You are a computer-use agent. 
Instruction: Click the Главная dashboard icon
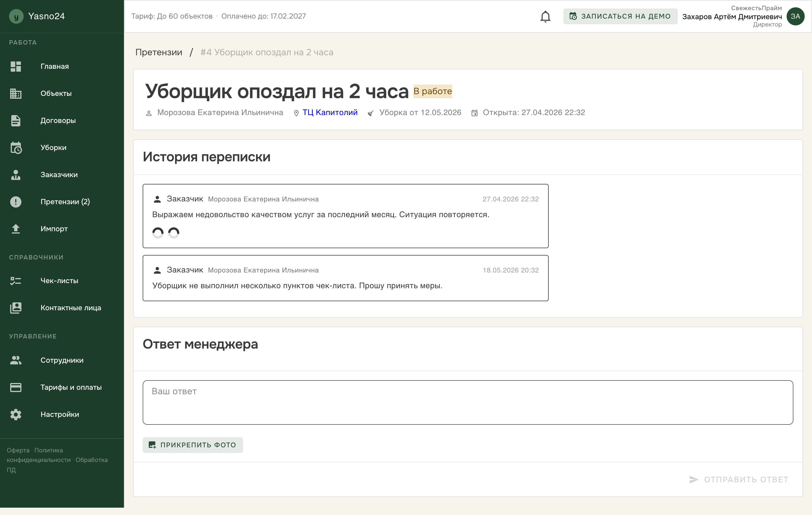pos(16,67)
